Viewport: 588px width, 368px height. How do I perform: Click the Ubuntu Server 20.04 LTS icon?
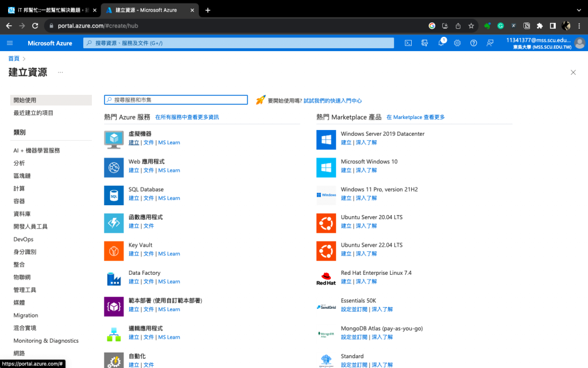click(326, 223)
